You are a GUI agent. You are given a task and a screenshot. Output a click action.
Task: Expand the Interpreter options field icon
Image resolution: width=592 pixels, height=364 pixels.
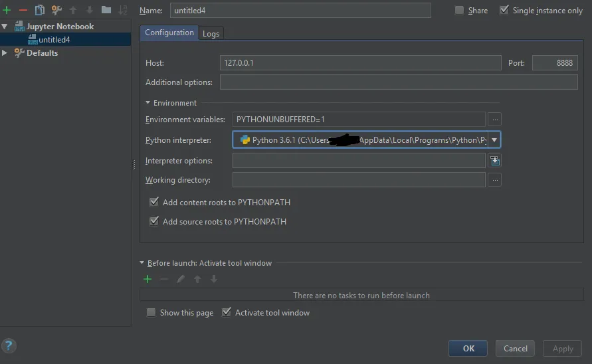494,161
